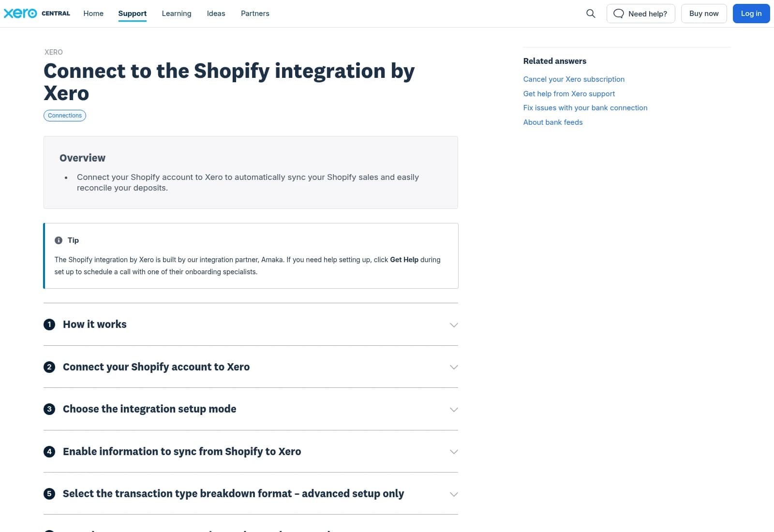Click the Connections tag
The image size is (774, 532).
(x=65, y=116)
